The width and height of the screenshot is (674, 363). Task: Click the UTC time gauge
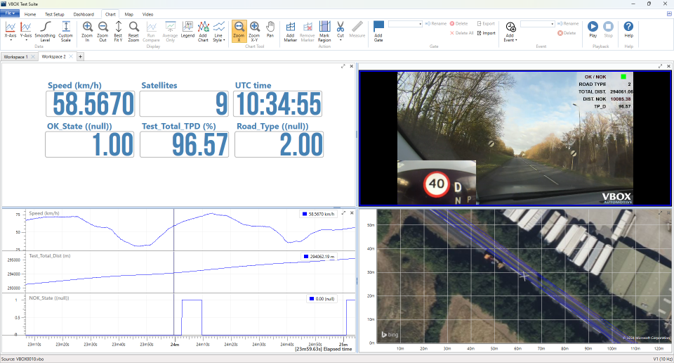pos(278,104)
